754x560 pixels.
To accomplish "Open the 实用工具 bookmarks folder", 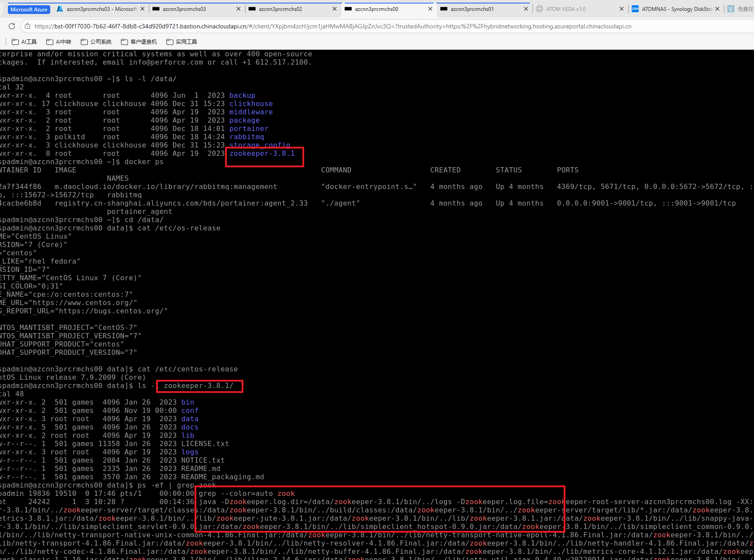I will pyautogui.click(x=182, y=42).
